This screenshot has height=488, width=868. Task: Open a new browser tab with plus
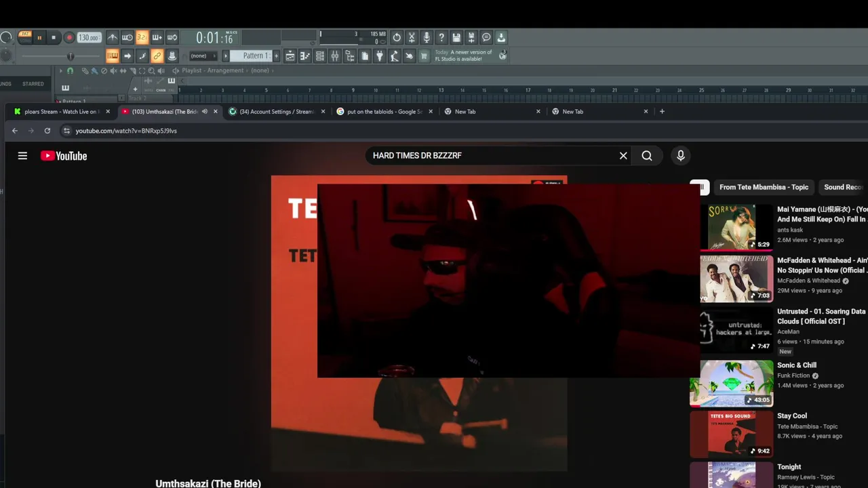662,112
